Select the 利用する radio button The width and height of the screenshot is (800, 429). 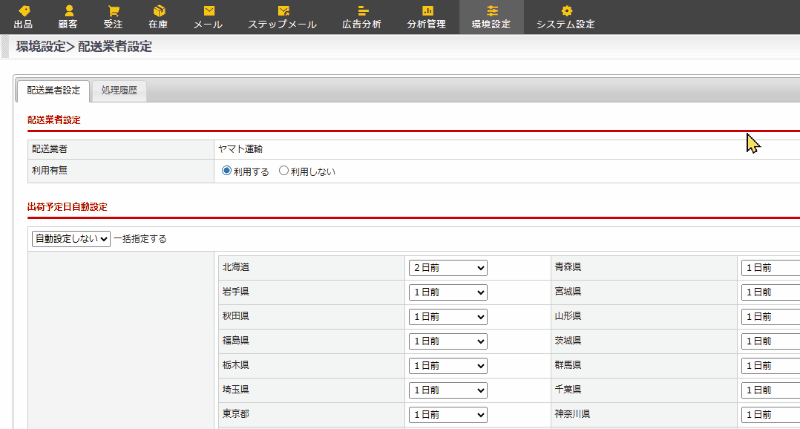point(227,171)
